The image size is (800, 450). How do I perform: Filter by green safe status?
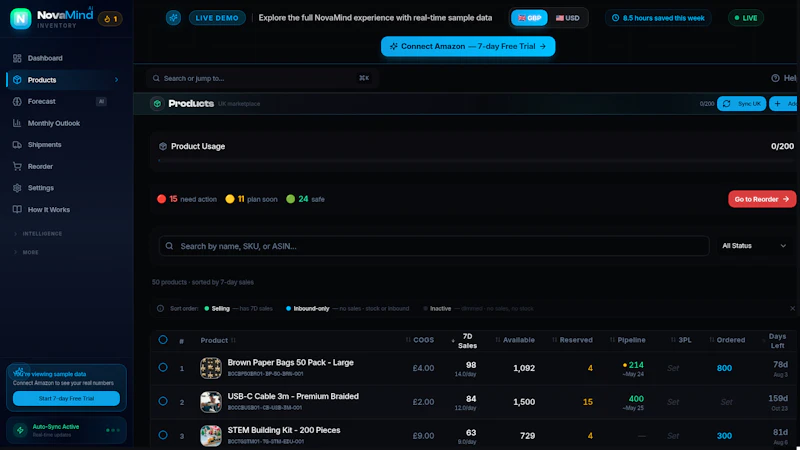click(305, 199)
